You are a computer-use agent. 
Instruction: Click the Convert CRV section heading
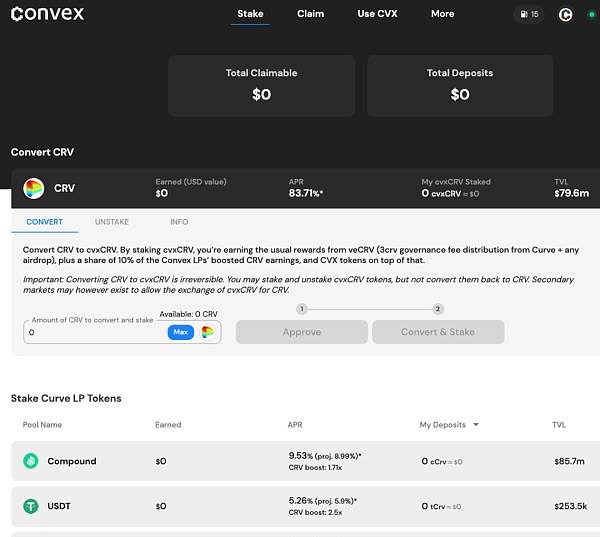pyautogui.click(x=42, y=152)
